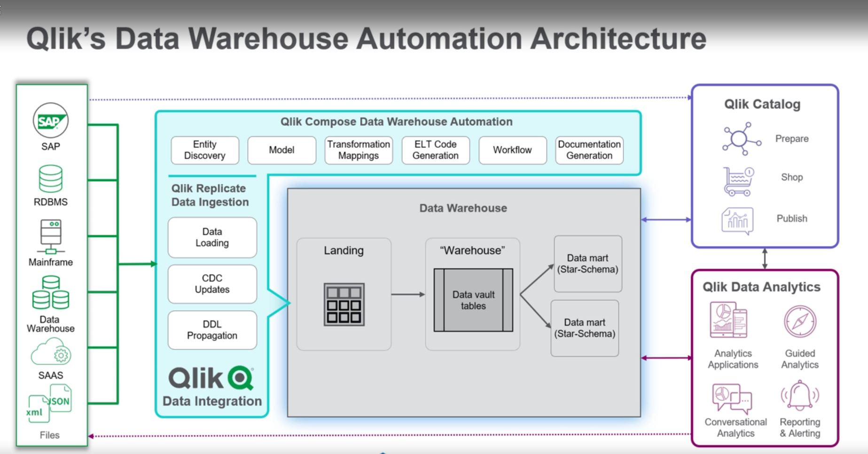Click the CDC Updates box
Image resolution: width=868 pixels, height=454 pixels.
(212, 284)
